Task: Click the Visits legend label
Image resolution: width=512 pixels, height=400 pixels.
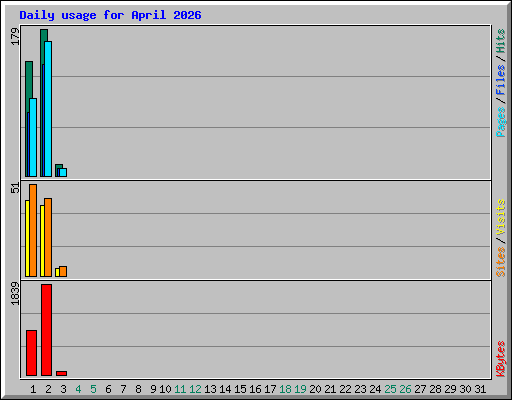Action: pos(500,217)
